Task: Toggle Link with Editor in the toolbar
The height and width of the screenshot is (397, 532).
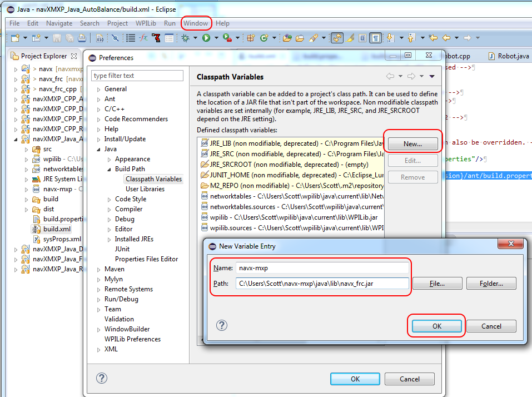Action: (x=336, y=37)
